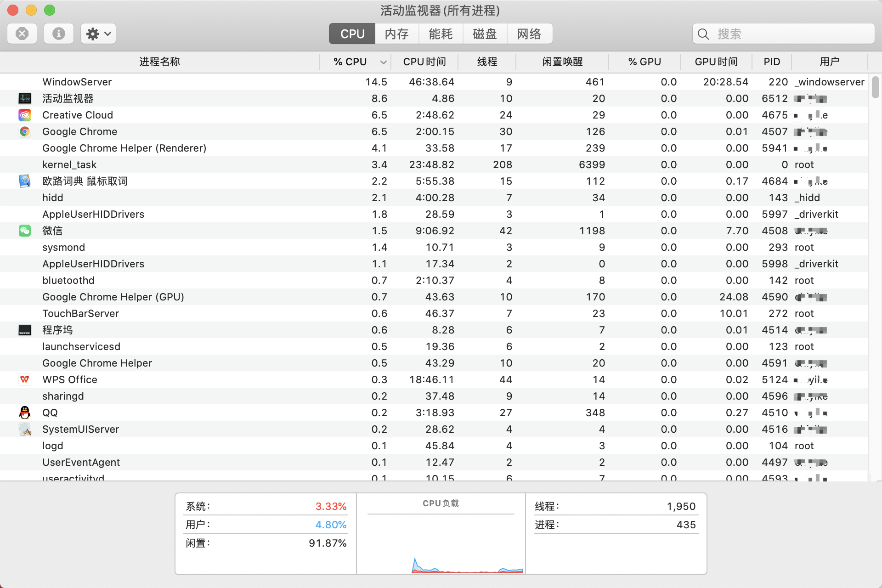Open the gear actions dropdown menu

[98, 34]
